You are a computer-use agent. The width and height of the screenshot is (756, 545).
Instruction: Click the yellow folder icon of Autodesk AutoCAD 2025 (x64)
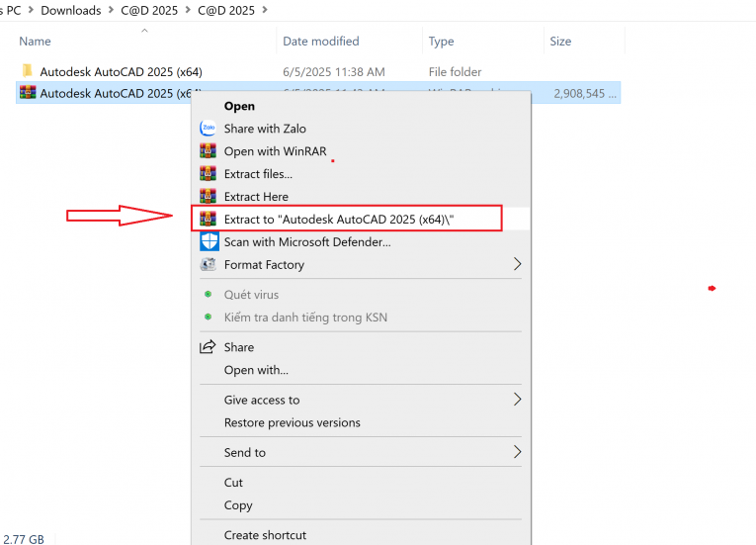click(x=28, y=71)
